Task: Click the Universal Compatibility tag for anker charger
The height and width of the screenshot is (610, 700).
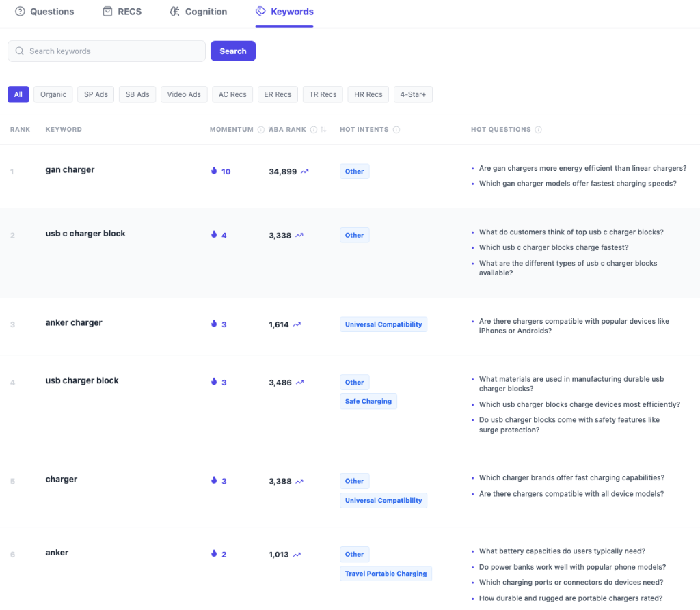Action: (x=383, y=324)
